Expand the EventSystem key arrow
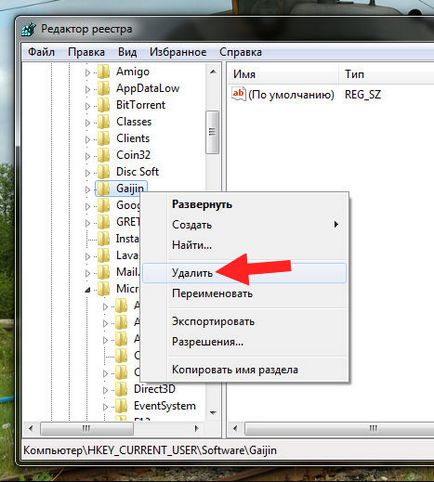The height and width of the screenshot is (482, 434). [x=105, y=407]
